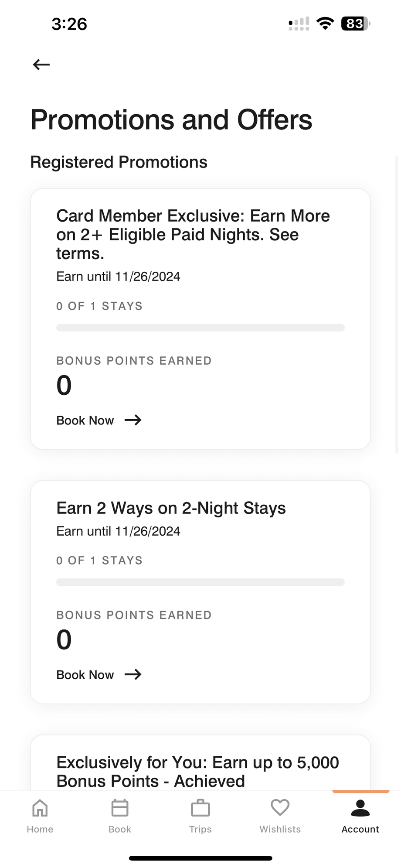401x868 pixels.
Task: Check the Wi-Fi status icon
Action: click(x=325, y=24)
